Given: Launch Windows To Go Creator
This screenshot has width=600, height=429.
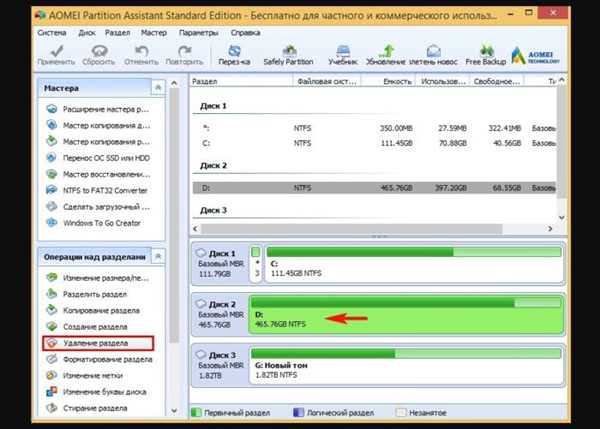Looking at the screenshot, I should (x=94, y=223).
